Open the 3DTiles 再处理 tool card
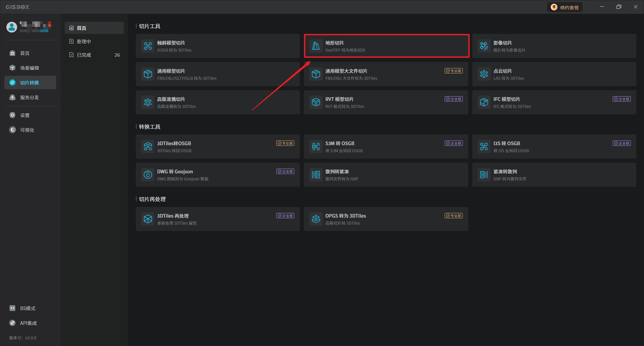The image size is (644, 346). click(217, 219)
